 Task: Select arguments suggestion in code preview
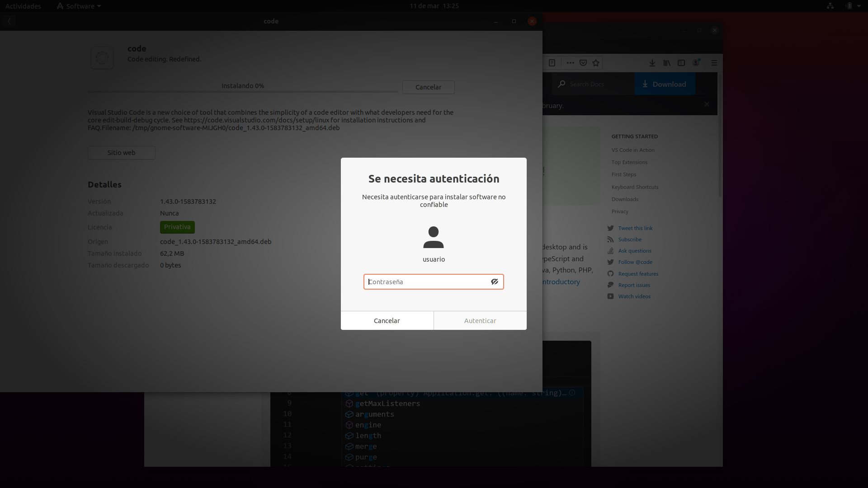click(x=374, y=414)
